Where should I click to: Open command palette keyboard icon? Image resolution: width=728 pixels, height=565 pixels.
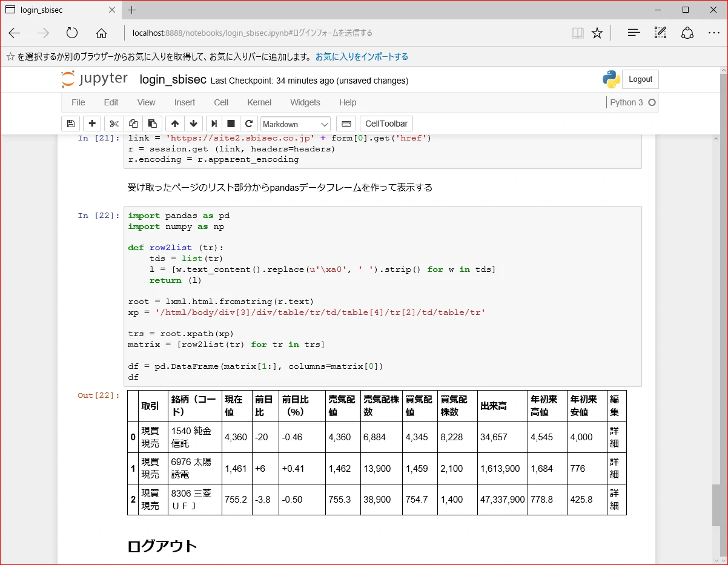[346, 124]
